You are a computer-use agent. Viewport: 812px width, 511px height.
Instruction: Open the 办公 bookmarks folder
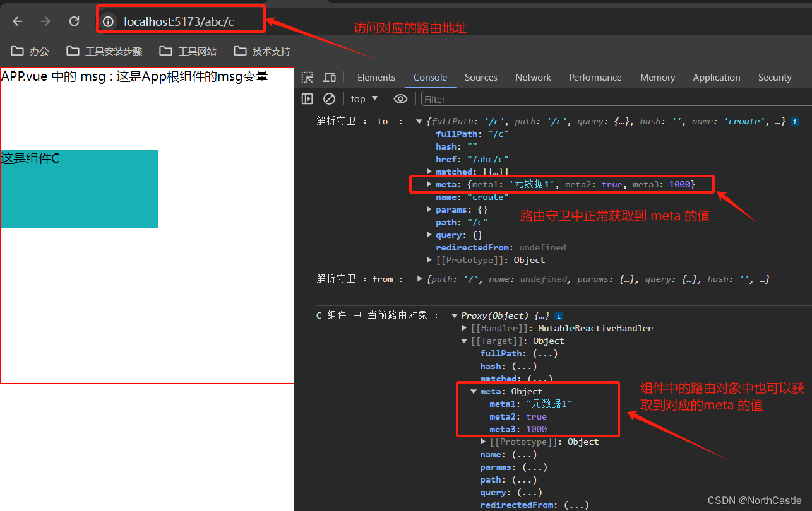(x=30, y=51)
